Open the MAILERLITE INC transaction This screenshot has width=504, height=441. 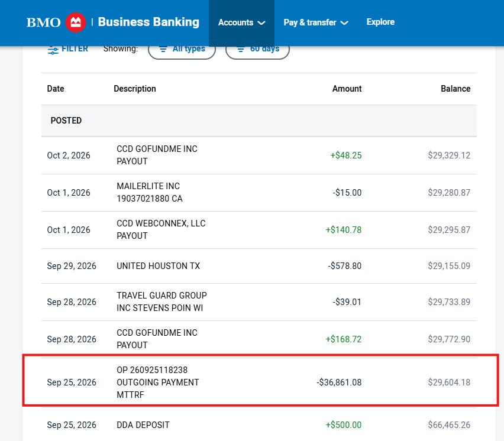[259, 193]
